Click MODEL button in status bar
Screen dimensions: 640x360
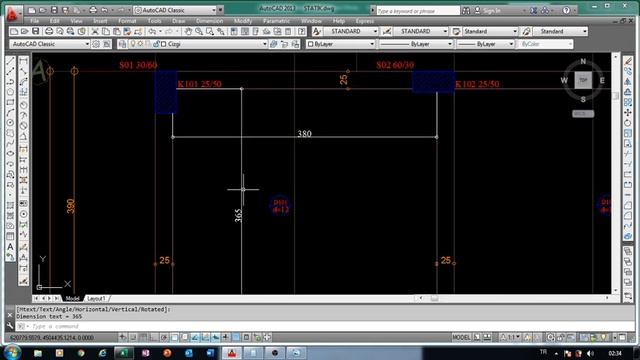461,338
